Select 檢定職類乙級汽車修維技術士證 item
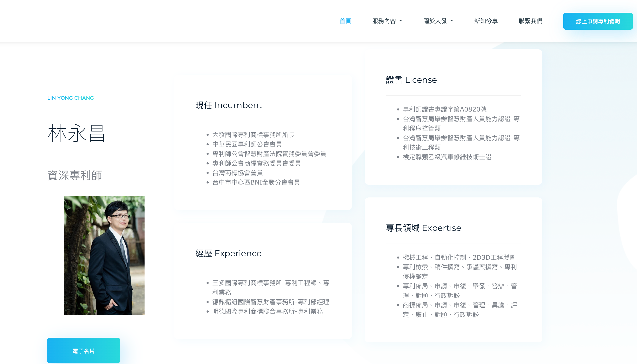 (447, 157)
